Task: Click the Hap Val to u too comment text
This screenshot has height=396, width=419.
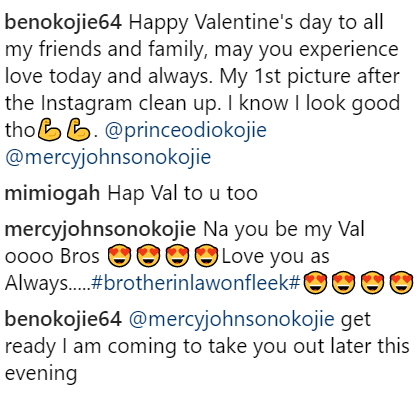Action: tap(182, 193)
